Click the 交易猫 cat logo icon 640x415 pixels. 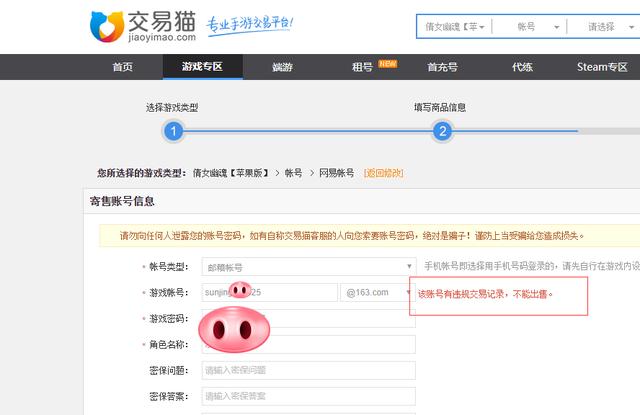coord(107,27)
